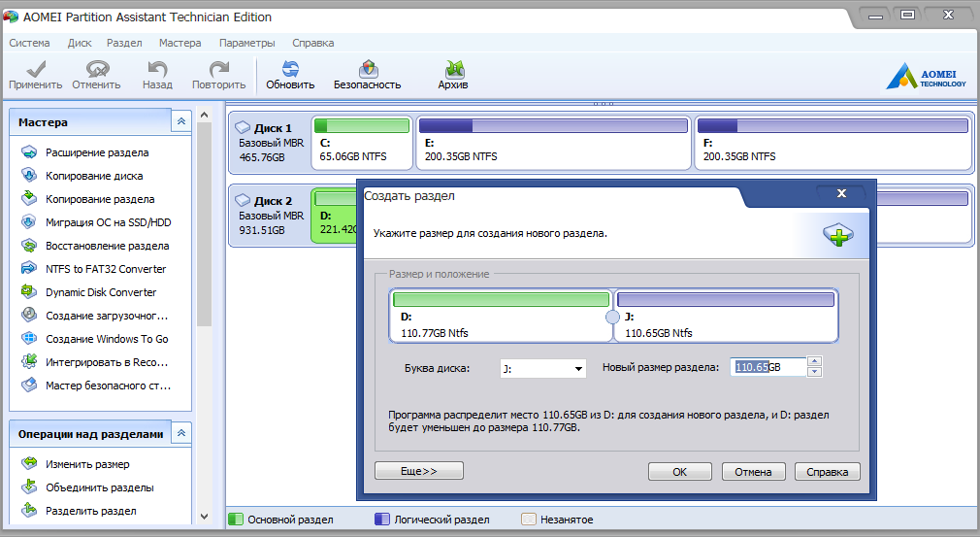Click the Создание Windows To Go icon

(29, 338)
